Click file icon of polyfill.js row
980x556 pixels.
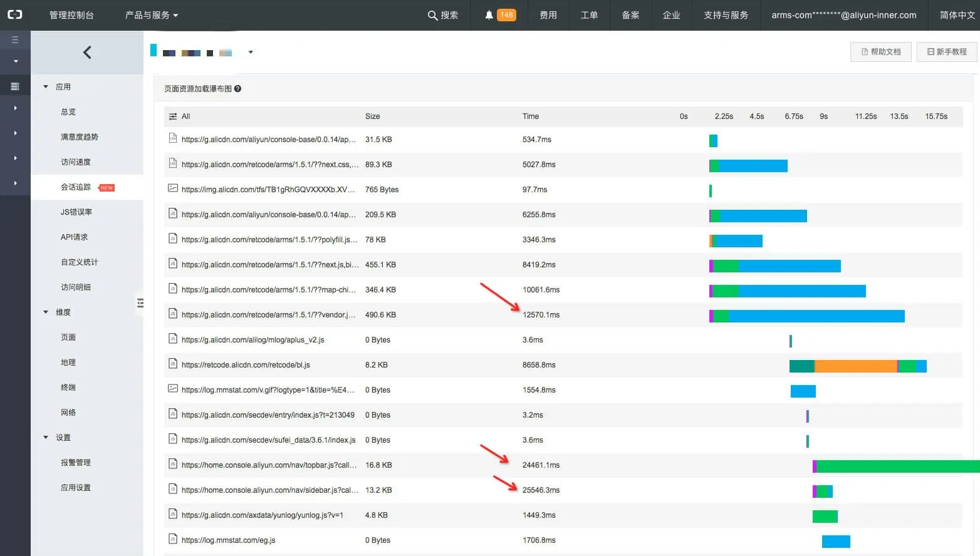173,239
